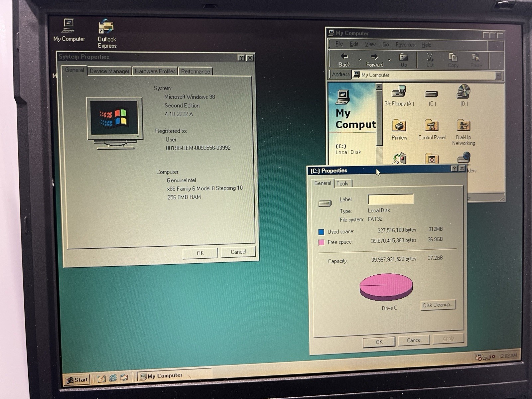Expand the Address bar dropdown

coord(498,75)
